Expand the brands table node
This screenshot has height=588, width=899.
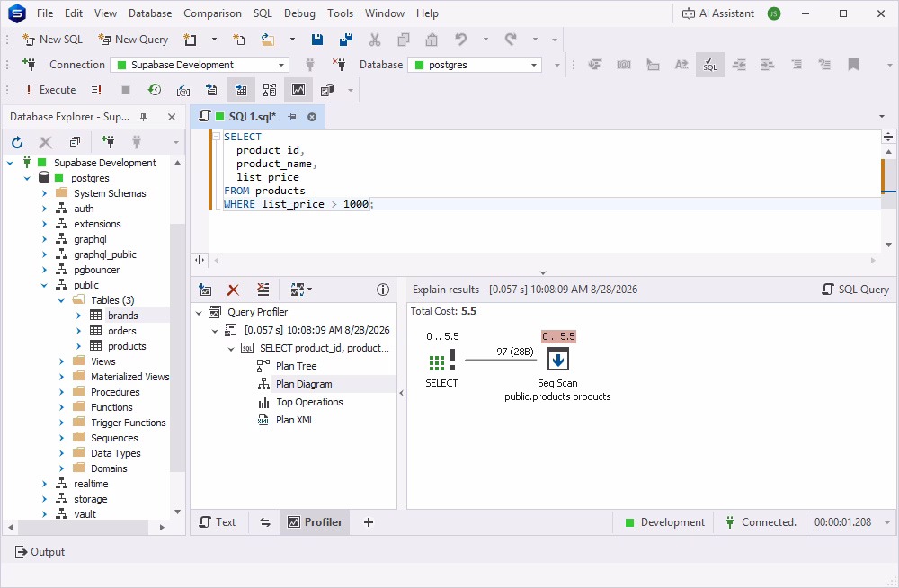pyautogui.click(x=78, y=316)
